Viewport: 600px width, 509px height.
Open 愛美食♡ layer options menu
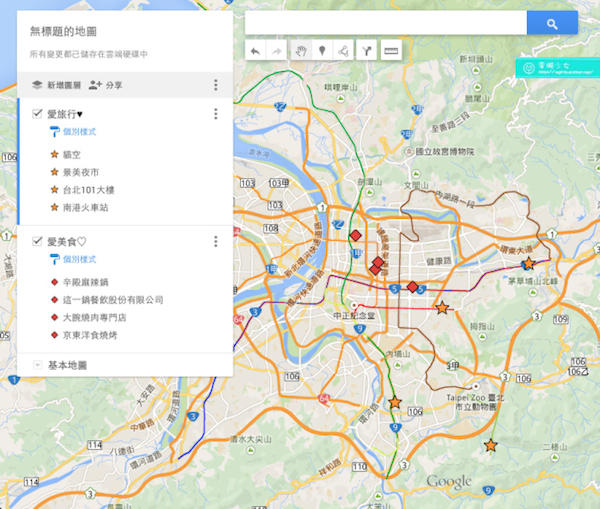pos(215,241)
